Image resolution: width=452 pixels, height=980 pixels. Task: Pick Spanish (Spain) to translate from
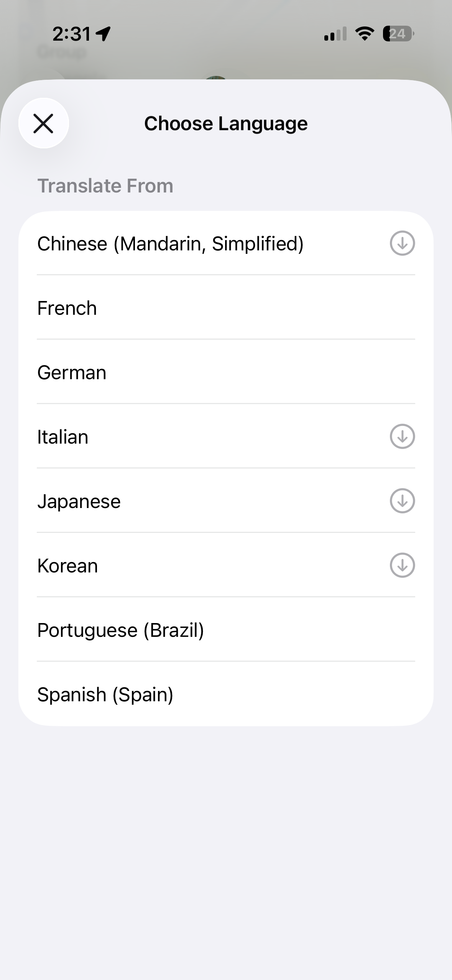[x=105, y=694]
